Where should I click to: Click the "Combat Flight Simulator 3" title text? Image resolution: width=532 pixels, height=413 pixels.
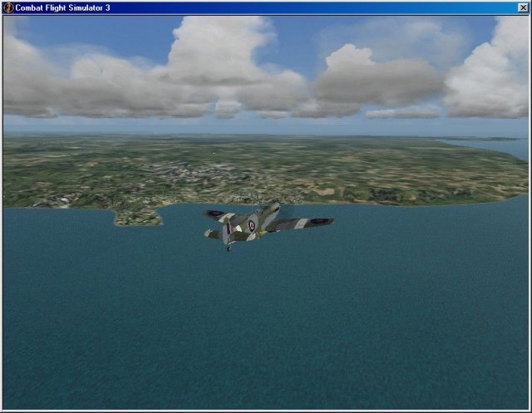pos(63,7)
